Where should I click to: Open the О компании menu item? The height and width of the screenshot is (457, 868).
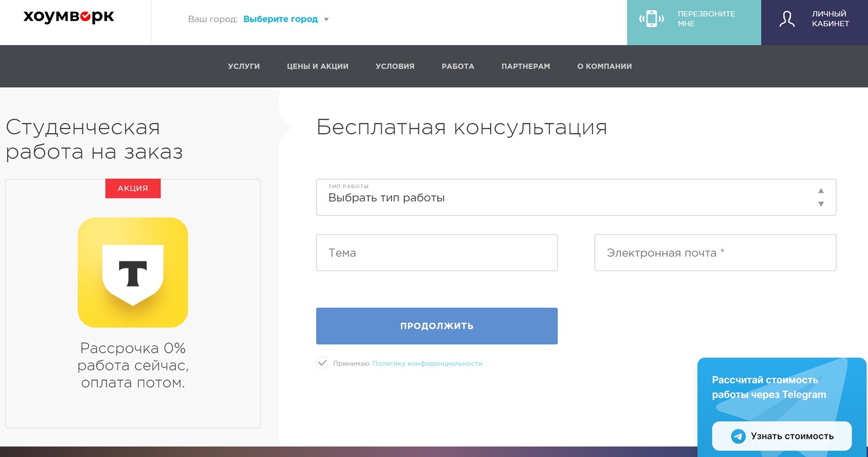(x=604, y=67)
